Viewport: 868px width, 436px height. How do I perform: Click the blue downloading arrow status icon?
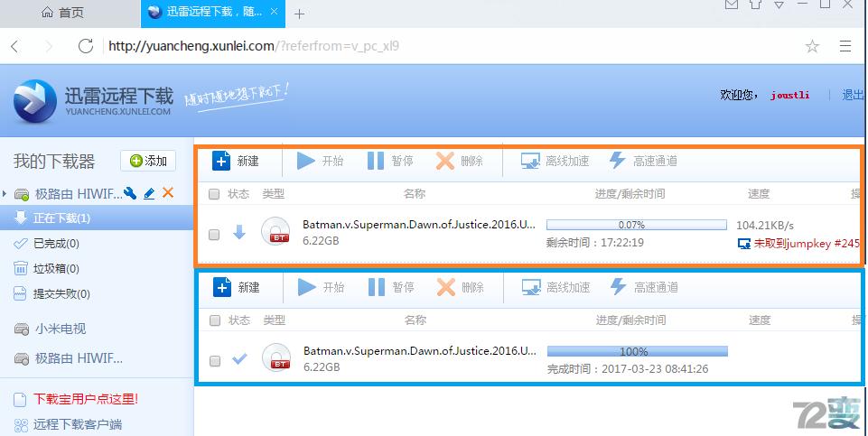click(x=239, y=232)
